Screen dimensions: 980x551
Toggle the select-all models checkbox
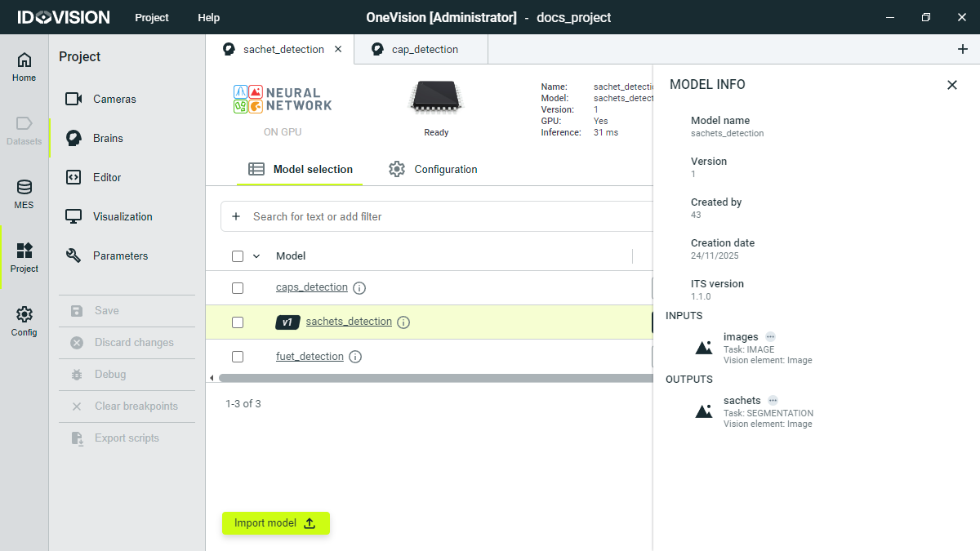point(238,256)
